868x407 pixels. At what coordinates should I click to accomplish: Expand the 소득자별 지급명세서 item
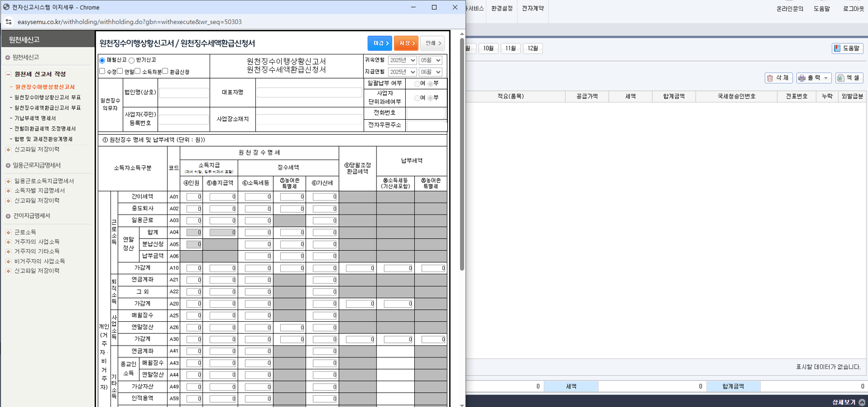[x=8, y=191]
